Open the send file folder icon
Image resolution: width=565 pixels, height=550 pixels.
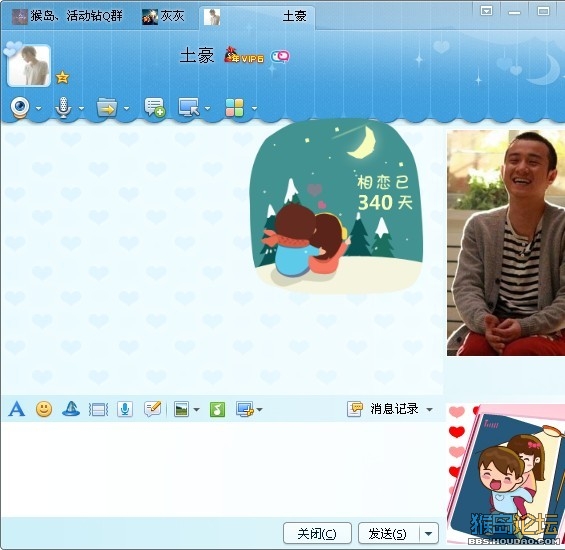[107, 107]
